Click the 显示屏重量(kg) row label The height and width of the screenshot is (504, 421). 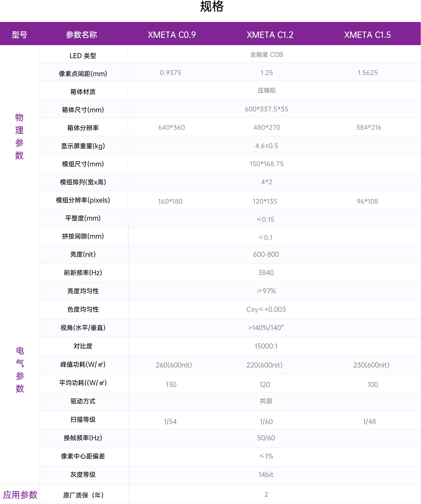pos(83,146)
